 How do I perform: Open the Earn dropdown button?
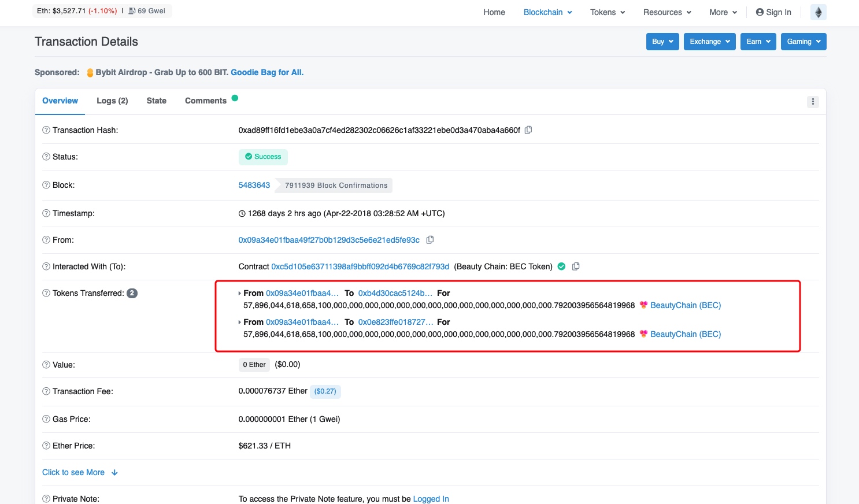[758, 42]
